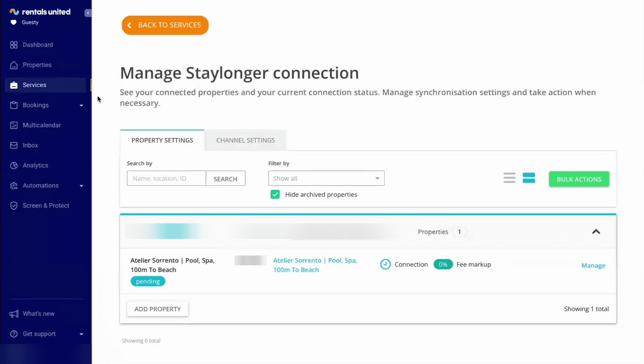The width and height of the screenshot is (644, 364).
Task: Open the teal Atelier Sorrento property link
Action: click(315, 265)
